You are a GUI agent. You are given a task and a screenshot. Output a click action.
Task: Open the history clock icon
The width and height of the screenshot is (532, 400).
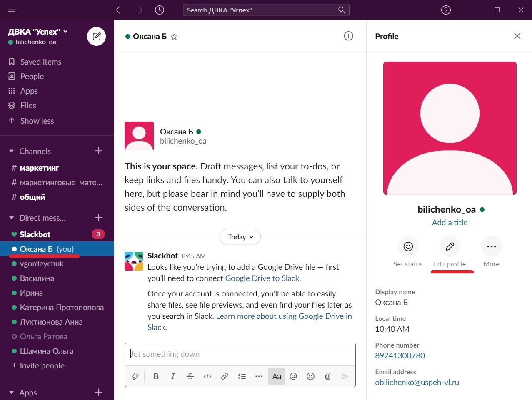160,10
